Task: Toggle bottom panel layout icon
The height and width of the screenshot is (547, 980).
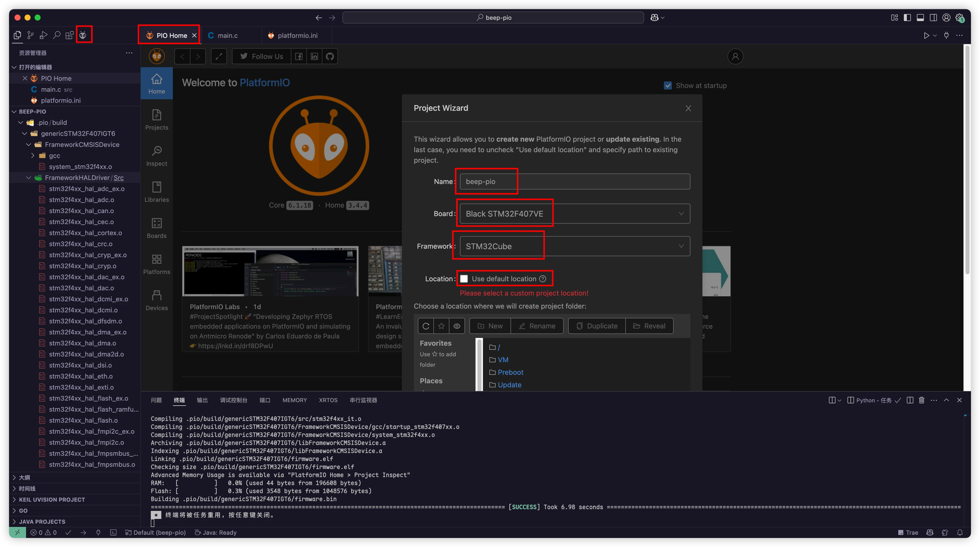Action: coord(920,18)
